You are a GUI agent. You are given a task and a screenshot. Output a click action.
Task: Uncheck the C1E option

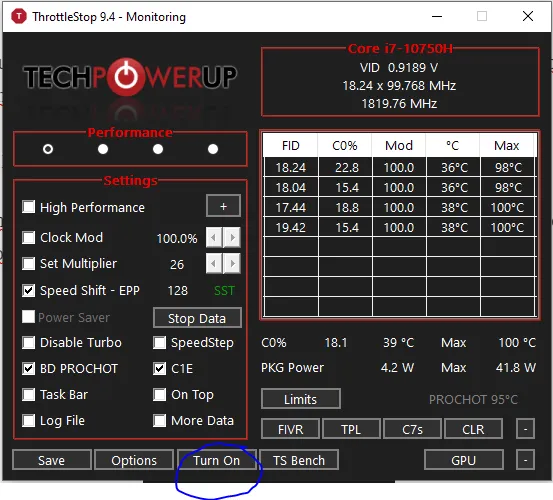[x=160, y=368]
